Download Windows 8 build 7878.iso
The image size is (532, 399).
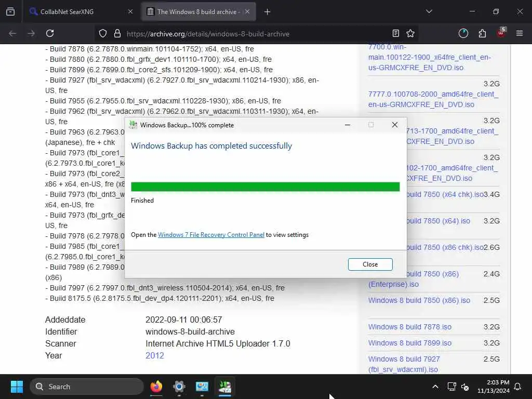pos(410,327)
